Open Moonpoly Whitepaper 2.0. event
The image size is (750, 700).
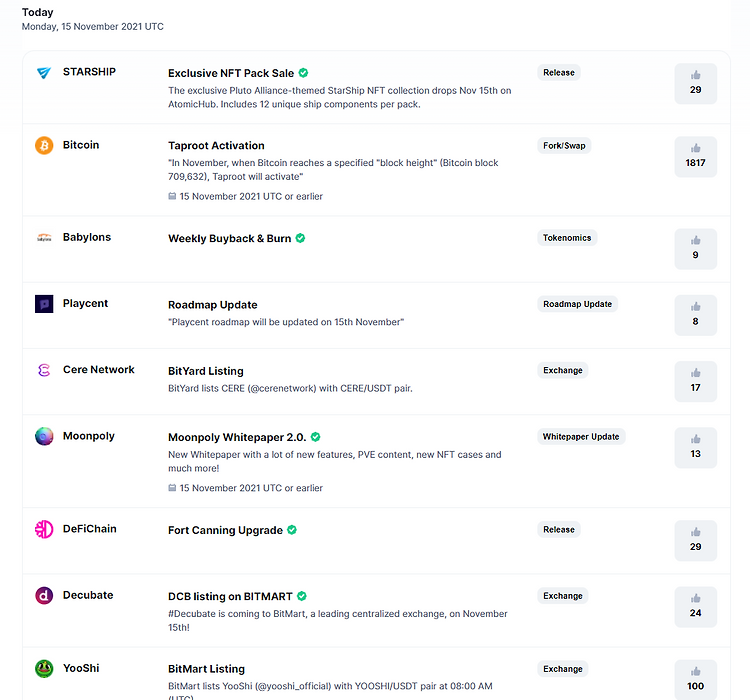[237, 437]
